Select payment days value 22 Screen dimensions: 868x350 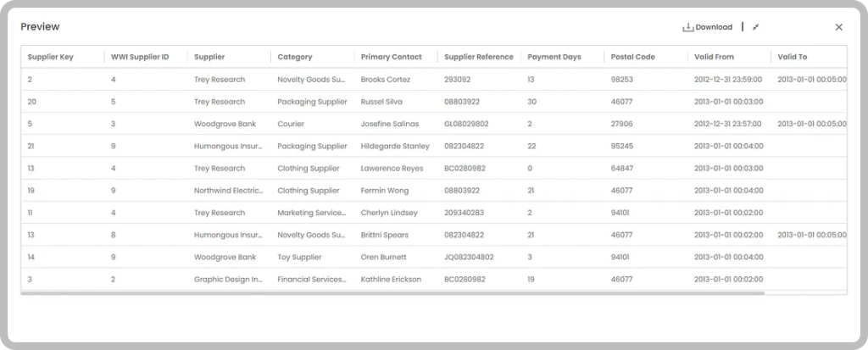[x=531, y=147]
